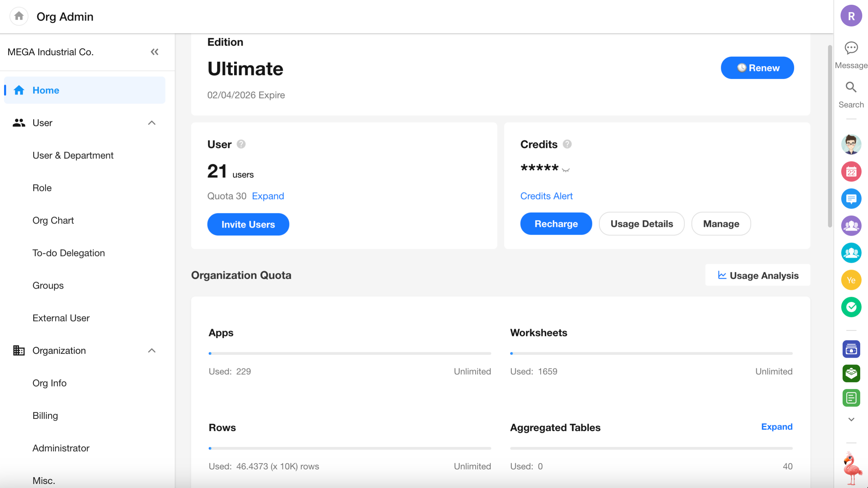This screenshot has height=488, width=868.
Task: Click the help icon next to Credits
Action: tap(567, 144)
